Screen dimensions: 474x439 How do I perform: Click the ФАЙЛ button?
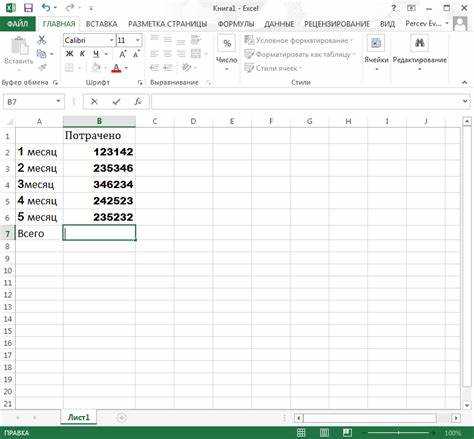(17, 24)
